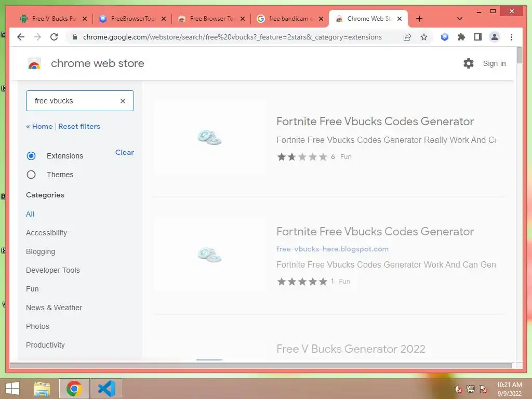Click the address bar URL

(232, 37)
